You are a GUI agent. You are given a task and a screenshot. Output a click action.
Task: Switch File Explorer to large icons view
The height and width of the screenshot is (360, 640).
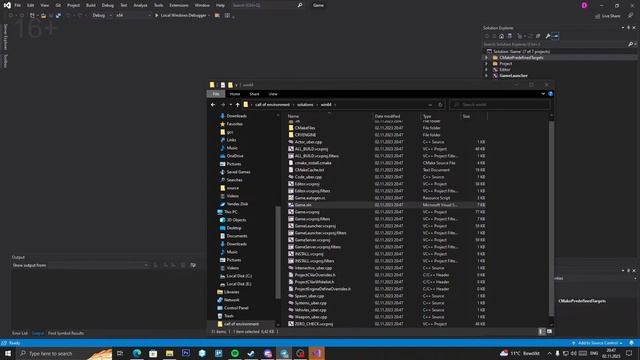[x=549, y=331]
